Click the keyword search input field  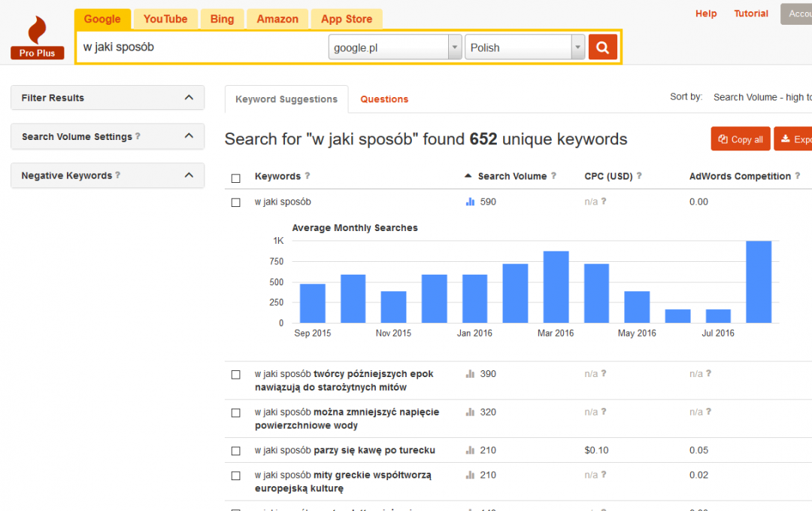pos(201,47)
